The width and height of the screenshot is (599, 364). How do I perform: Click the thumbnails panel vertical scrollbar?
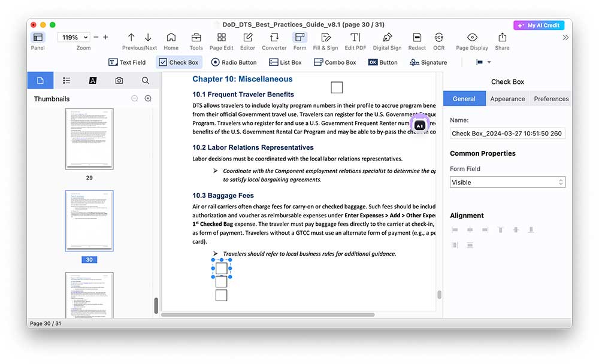tap(156, 305)
